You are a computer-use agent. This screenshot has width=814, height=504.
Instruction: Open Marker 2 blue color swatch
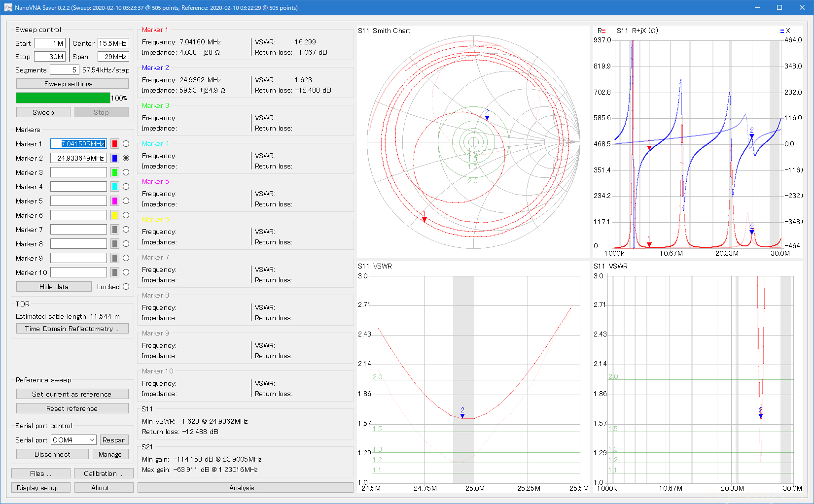pos(114,158)
